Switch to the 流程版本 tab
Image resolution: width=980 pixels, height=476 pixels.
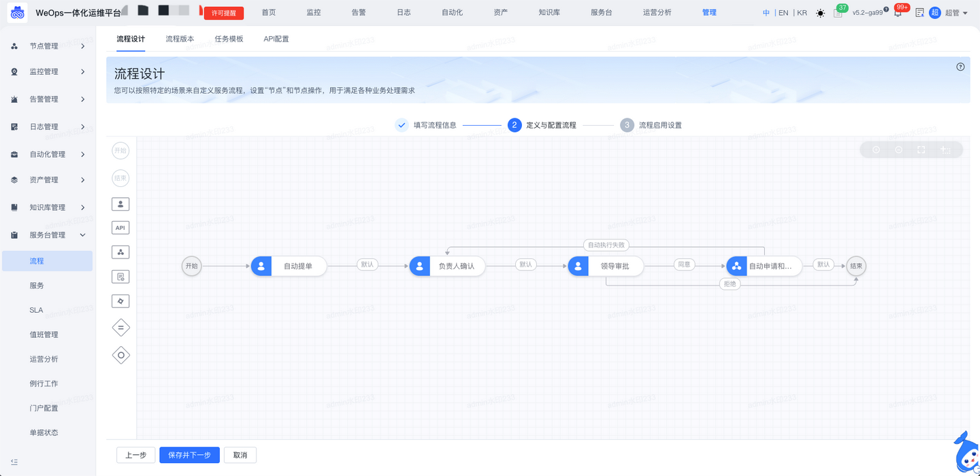[180, 39]
